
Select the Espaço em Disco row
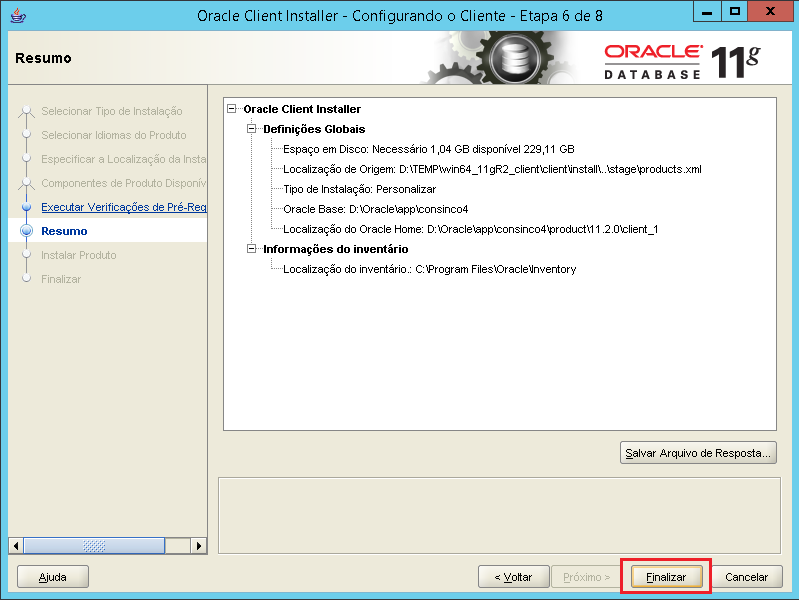(x=429, y=149)
